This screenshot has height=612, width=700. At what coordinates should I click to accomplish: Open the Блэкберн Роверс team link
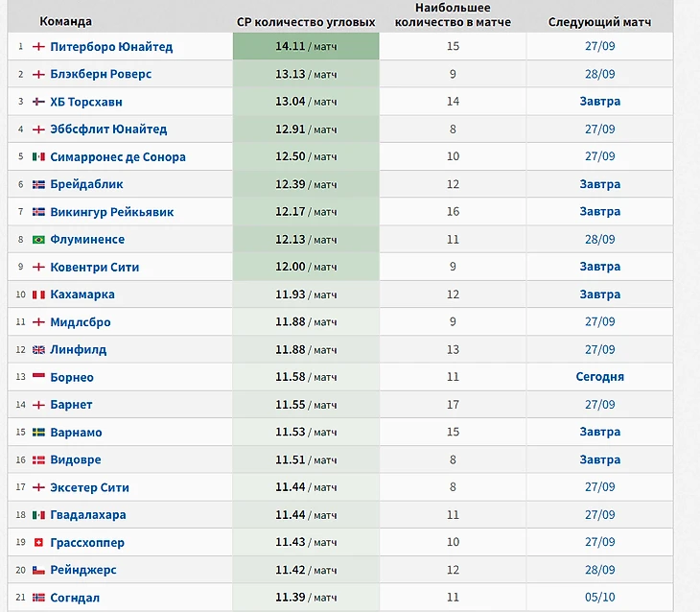point(101,74)
